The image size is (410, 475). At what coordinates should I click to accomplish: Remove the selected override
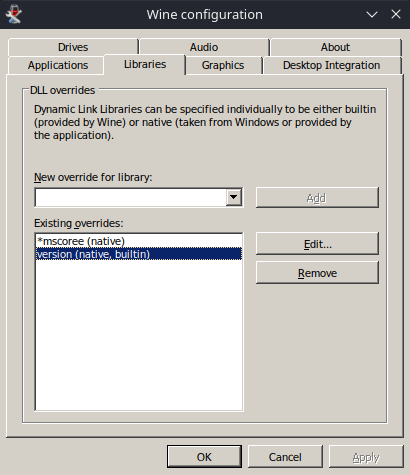pyautogui.click(x=317, y=273)
